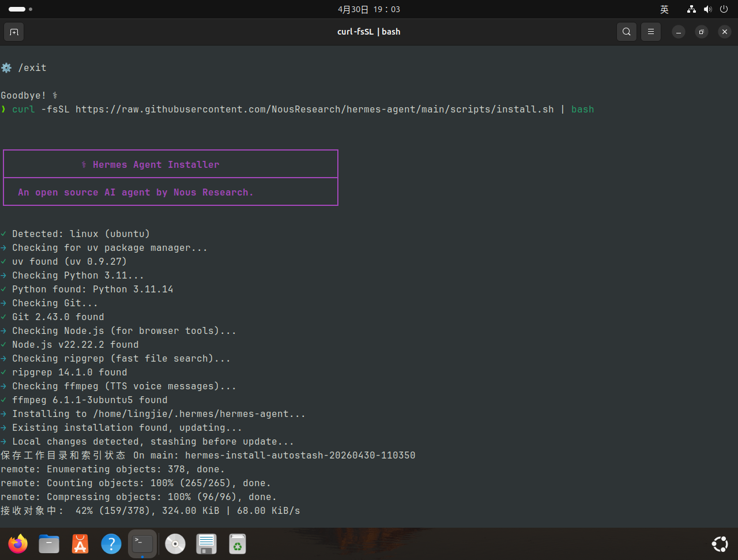Click 'Checking Git...' line
Viewport: 738px width, 560px height.
tap(50, 303)
